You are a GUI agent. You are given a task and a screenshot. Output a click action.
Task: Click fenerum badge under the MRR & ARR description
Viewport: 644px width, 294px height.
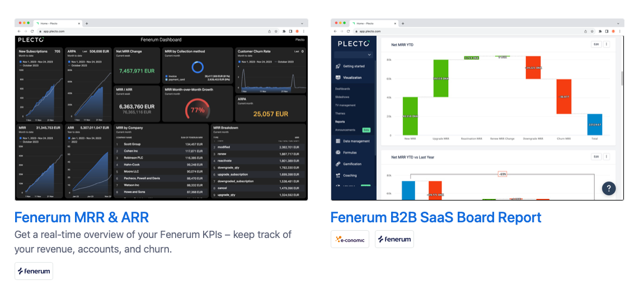tap(34, 271)
